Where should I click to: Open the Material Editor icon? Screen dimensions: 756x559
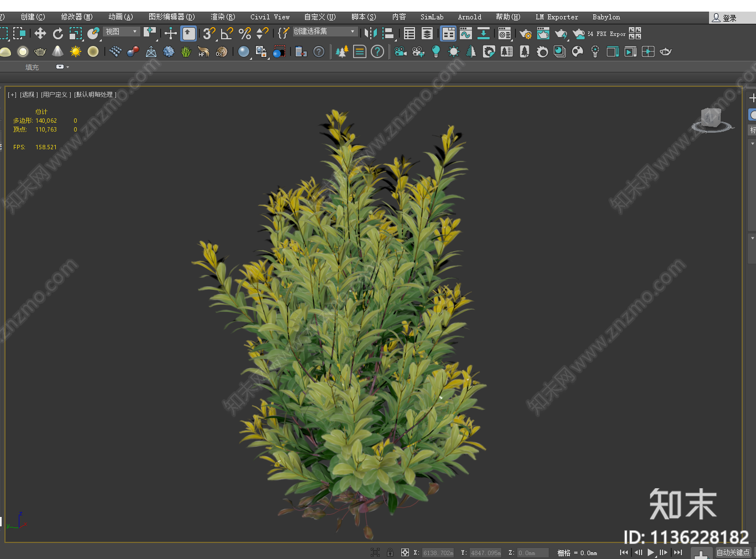pyautogui.click(x=505, y=34)
